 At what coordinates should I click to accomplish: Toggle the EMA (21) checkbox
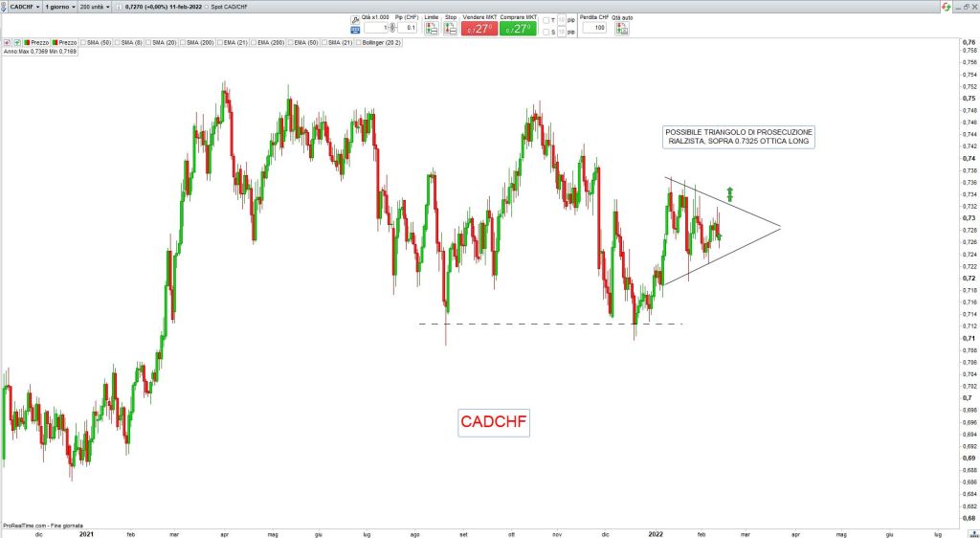tap(220, 42)
